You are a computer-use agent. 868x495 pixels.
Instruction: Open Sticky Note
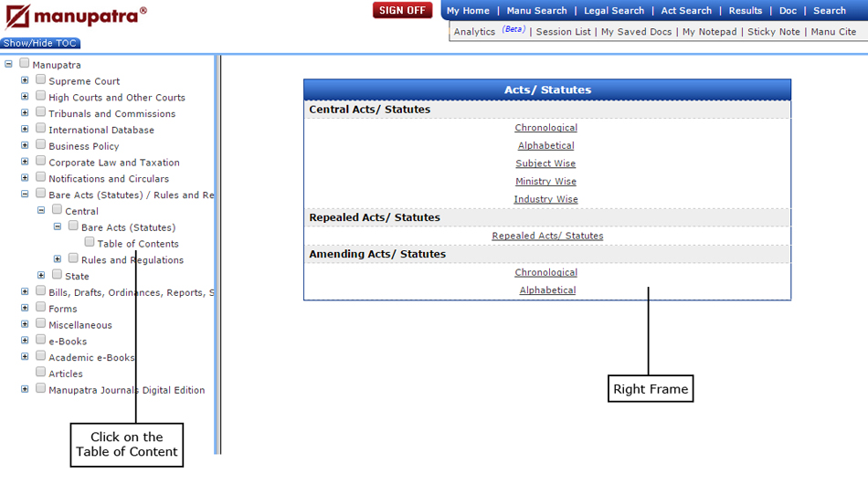pyautogui.click(x=773, y=32)
